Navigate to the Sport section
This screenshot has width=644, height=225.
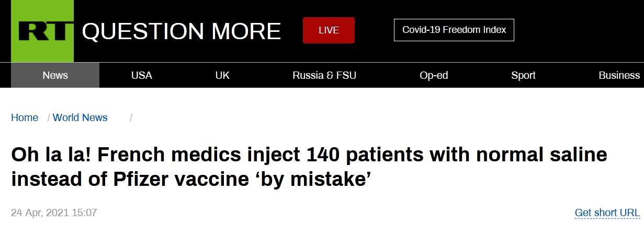pos(523,75)
